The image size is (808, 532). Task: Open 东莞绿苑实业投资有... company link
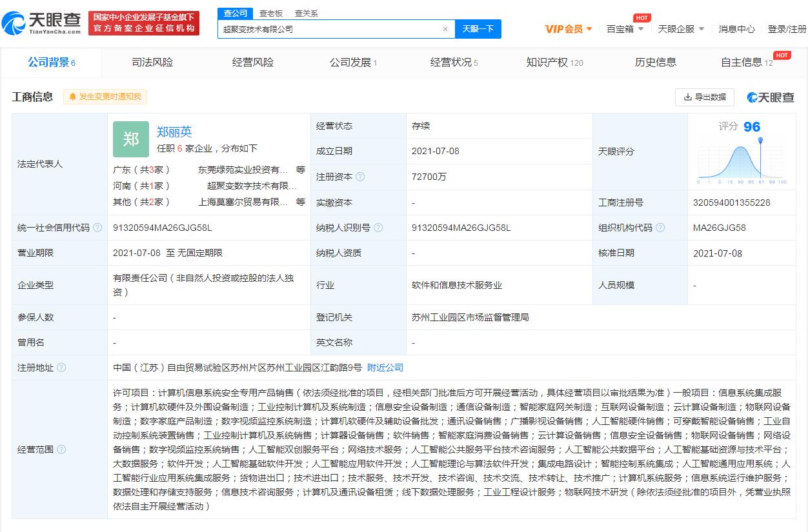point(243,170)
